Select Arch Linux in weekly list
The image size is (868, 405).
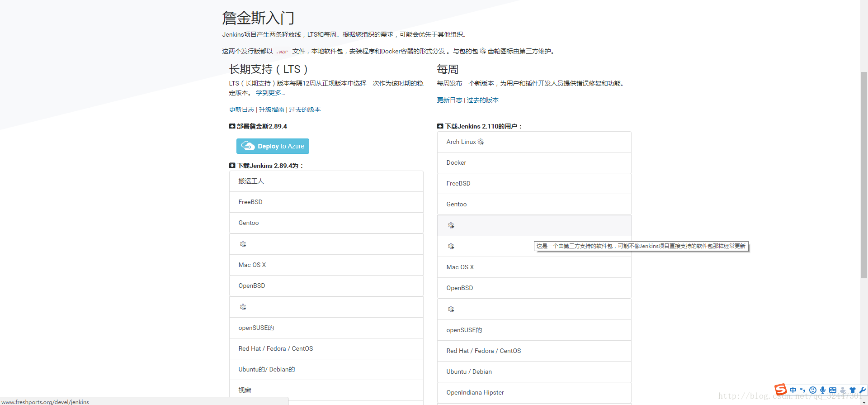534,142
